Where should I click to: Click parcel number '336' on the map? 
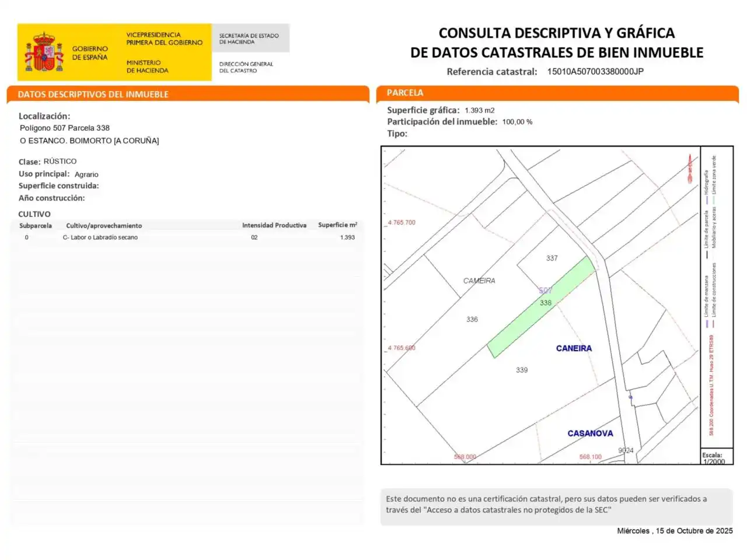[x=472, y=319]
